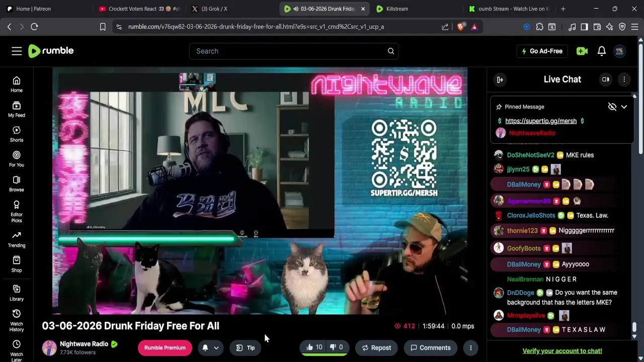
Task: Open a new browser tab
Action: pyautogui.click(x=563, y=9)
